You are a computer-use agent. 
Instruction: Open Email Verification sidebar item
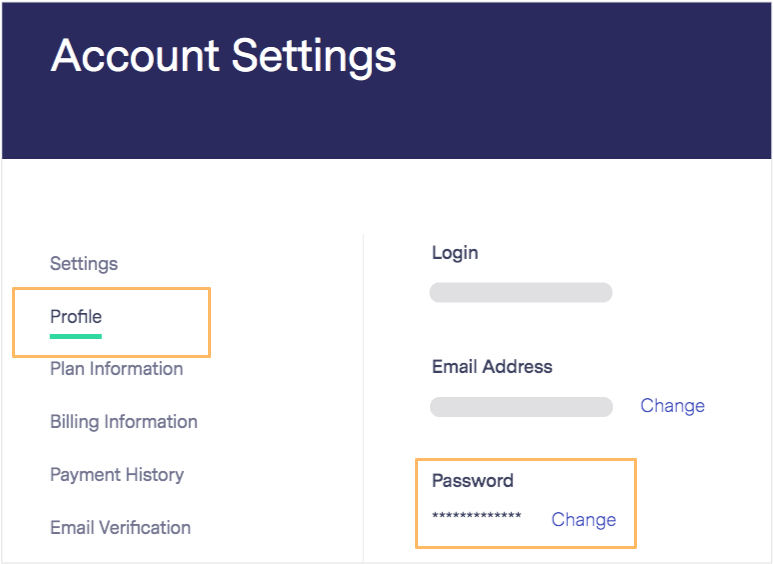(x=120, y=528)
